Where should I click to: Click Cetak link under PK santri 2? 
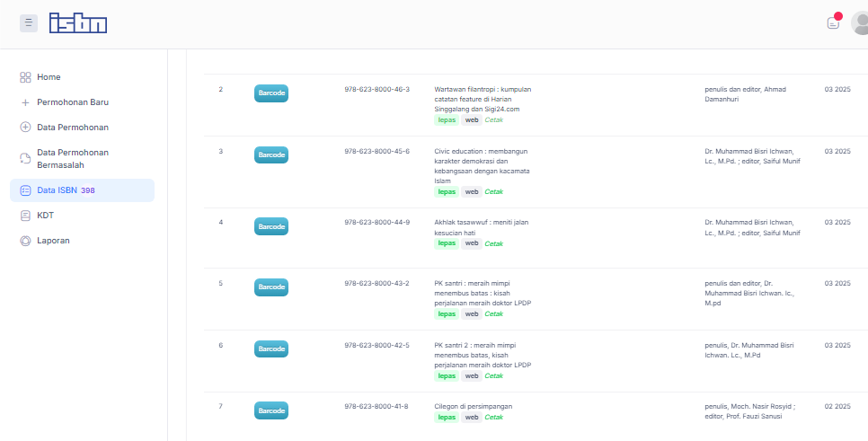493,376
